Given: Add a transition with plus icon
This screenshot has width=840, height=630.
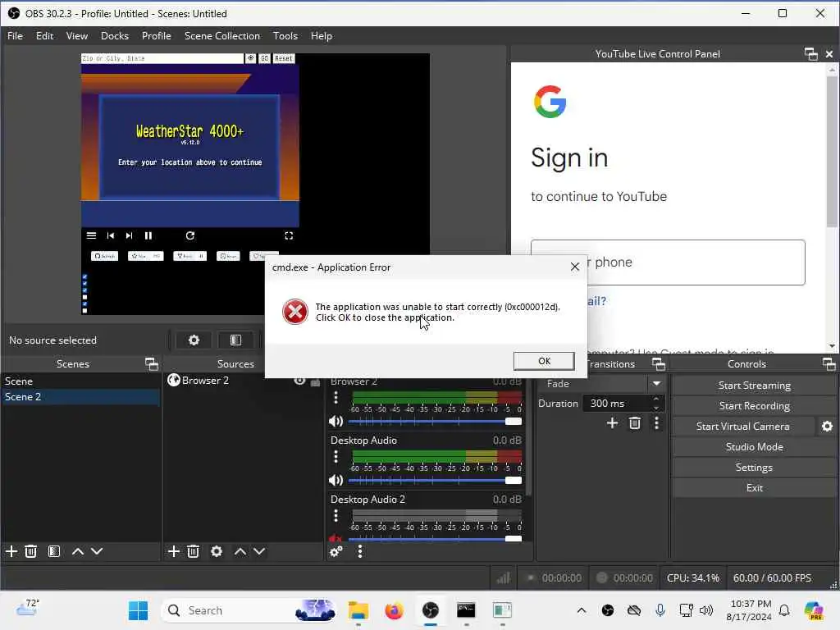Looking at the screenshot, I should (x=612, y=423).
